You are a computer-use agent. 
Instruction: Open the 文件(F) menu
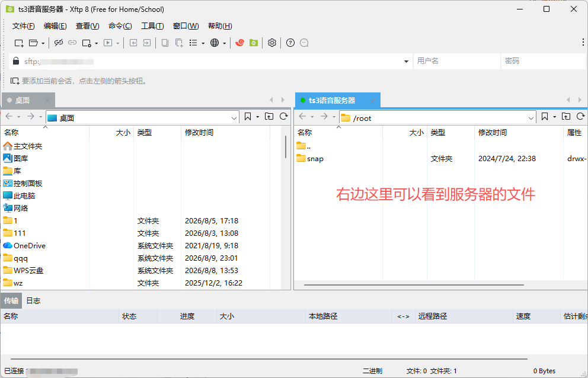click(x=23, y=26)
